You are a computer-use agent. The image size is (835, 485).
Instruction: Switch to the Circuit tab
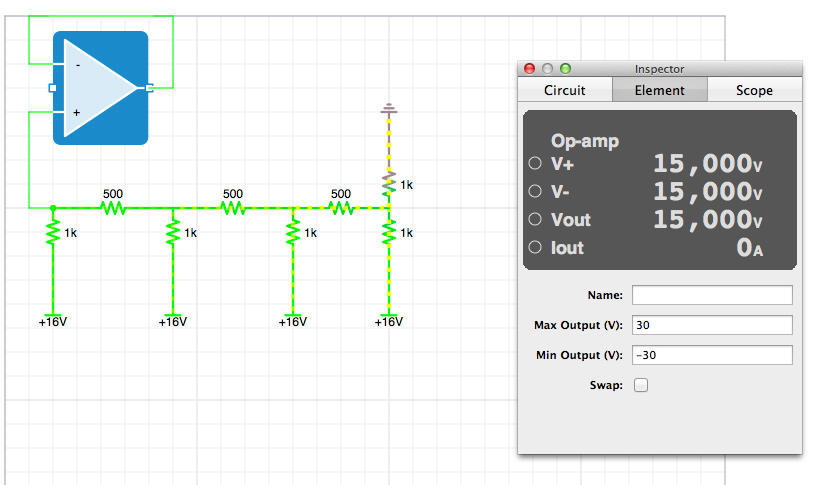(565, 90)
